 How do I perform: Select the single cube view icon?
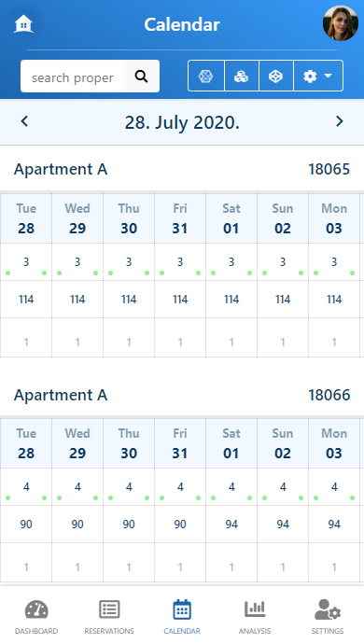click(x=275, y=76)
